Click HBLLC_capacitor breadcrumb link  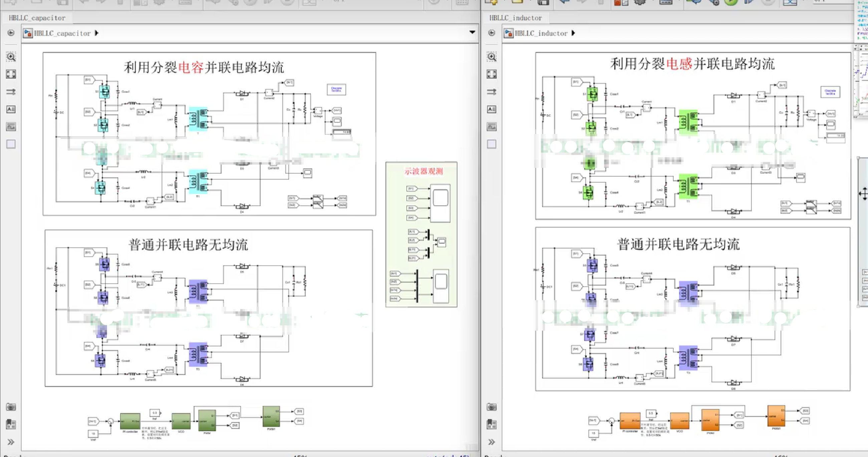click(x=62, y=33)
